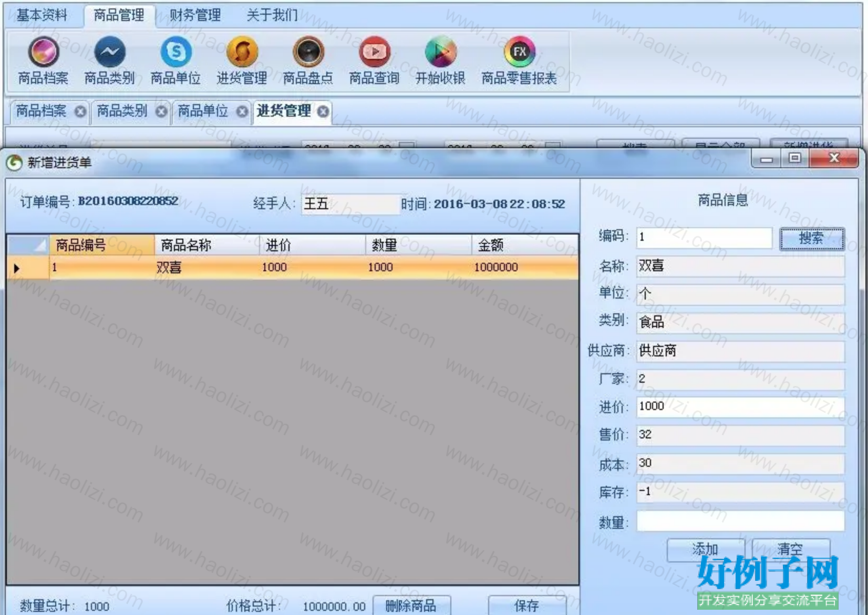Open 进货管理 toolbar icon
Image resolution: width=868 pixels, height=615 pixels.
tap(242, 52)
